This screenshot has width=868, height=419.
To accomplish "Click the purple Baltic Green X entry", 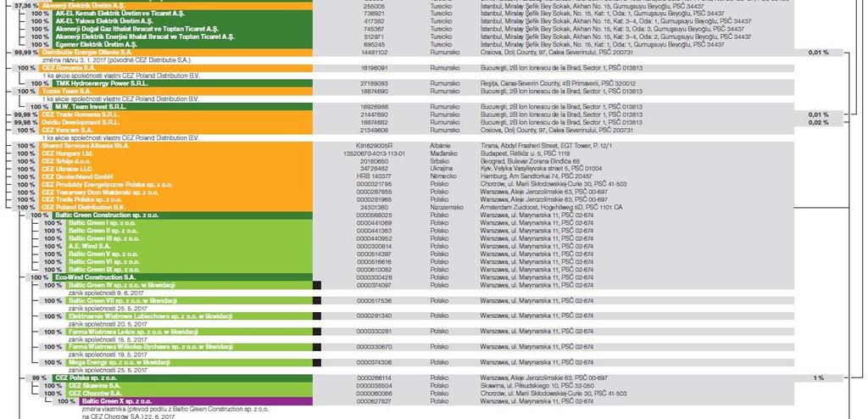I will pos(116,400).
